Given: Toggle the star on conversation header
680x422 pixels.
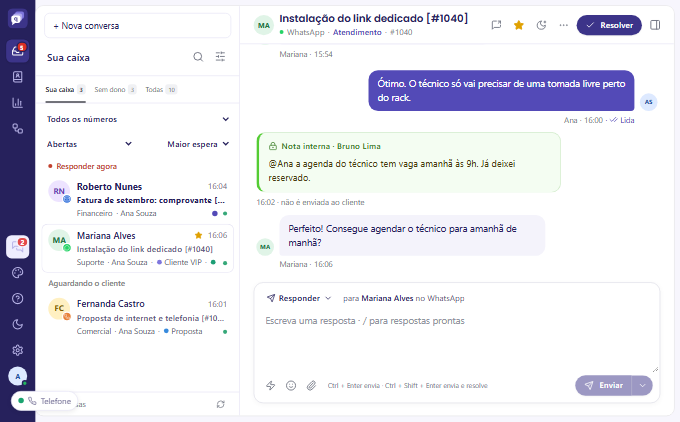Looking at the screenshot, I should (x=519, y=25).
